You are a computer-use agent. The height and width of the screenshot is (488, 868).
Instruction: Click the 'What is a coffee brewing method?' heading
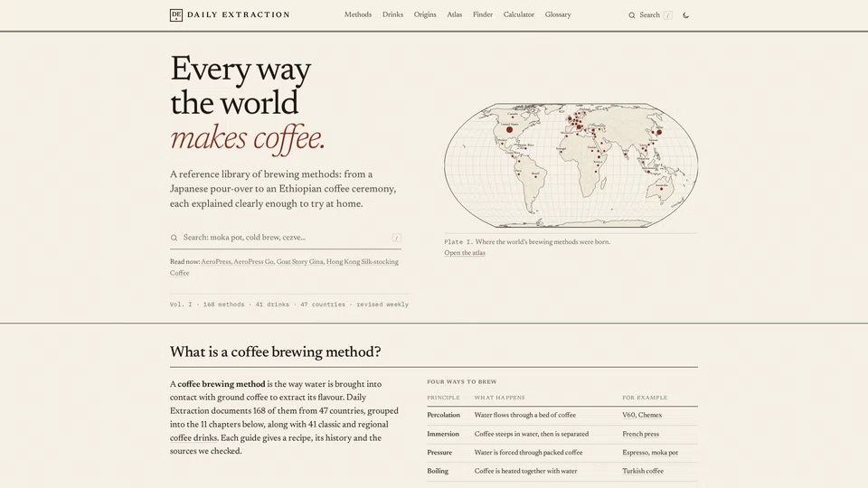275,352
